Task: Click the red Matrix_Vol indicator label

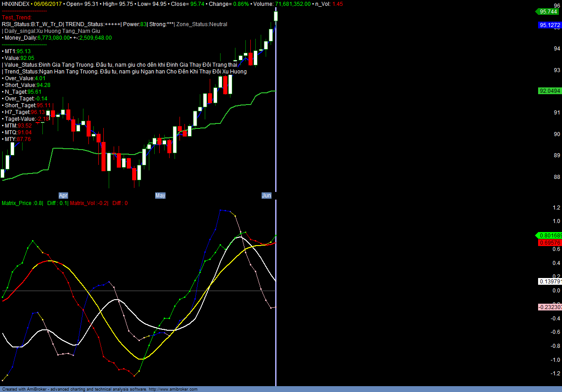Action: point(89,203)
